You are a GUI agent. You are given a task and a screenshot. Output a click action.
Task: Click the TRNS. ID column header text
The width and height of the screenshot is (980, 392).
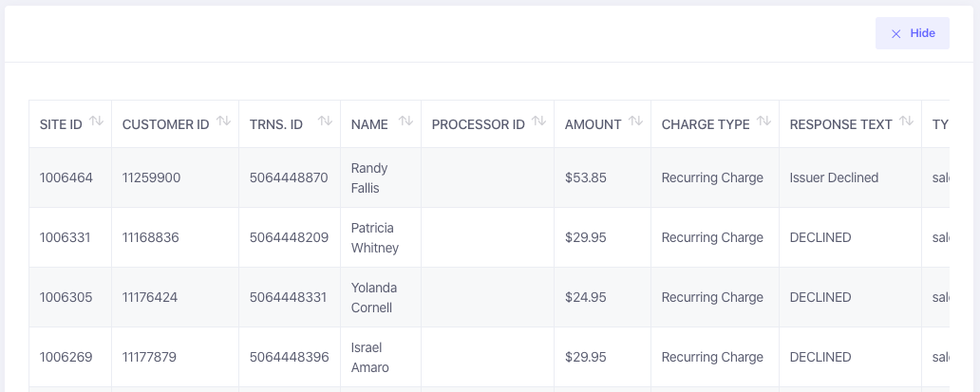coord(276,124)
